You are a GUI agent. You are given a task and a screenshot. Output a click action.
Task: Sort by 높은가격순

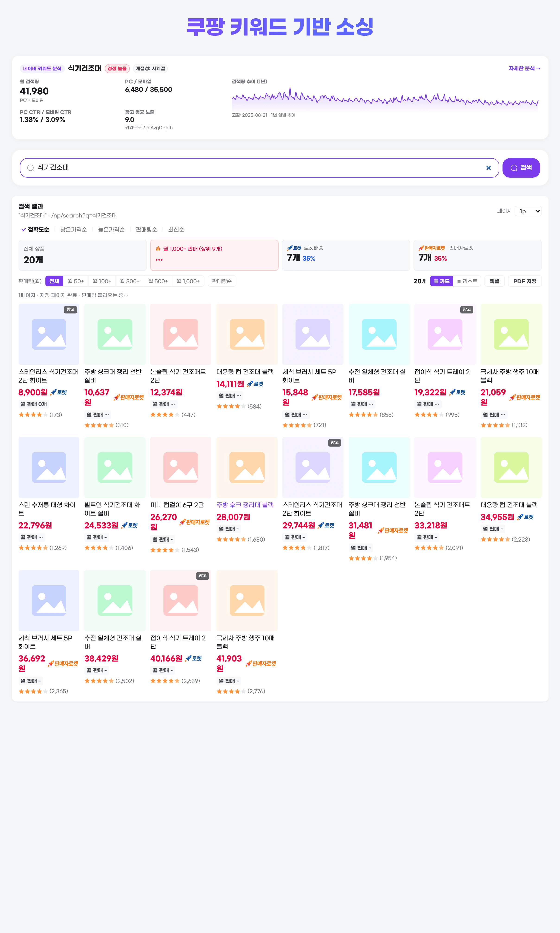[x=111, y=230]
